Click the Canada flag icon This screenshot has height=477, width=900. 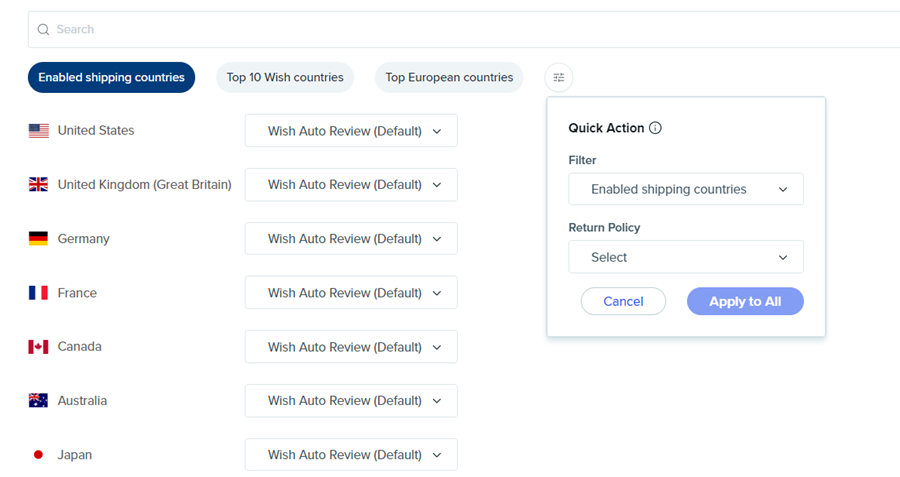point(39,347)
